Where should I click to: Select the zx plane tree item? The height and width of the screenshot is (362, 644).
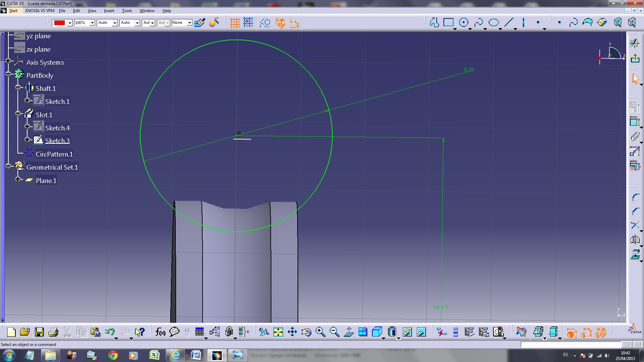pyautogui.click(x=39, y=49)
